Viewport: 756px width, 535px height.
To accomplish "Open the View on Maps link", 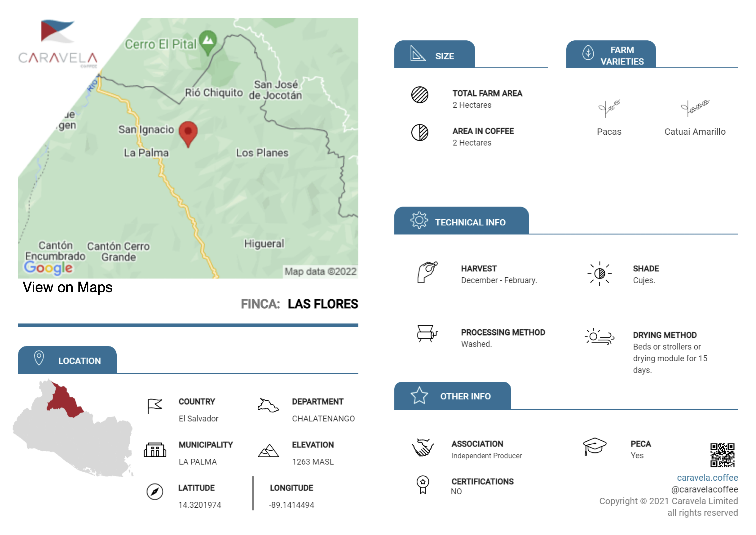I will [x=67, y=287].
